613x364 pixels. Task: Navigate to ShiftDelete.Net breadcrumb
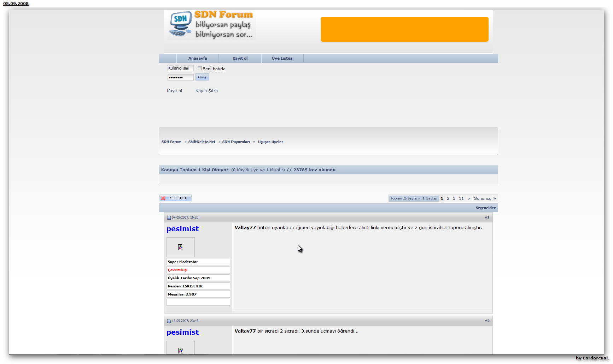click(202, 142)
